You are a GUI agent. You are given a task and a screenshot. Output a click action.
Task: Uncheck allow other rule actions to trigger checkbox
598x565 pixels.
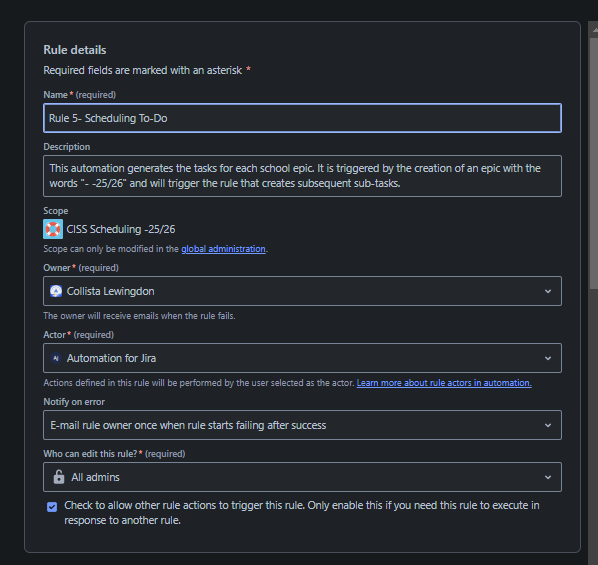point(52,507)
